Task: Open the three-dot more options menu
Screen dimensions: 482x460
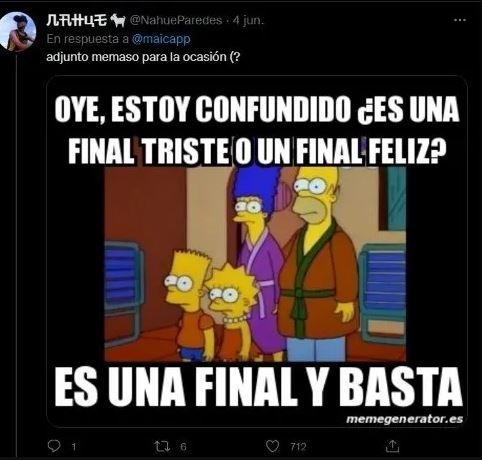Action: pyautogui.click(x=460, y=20)
